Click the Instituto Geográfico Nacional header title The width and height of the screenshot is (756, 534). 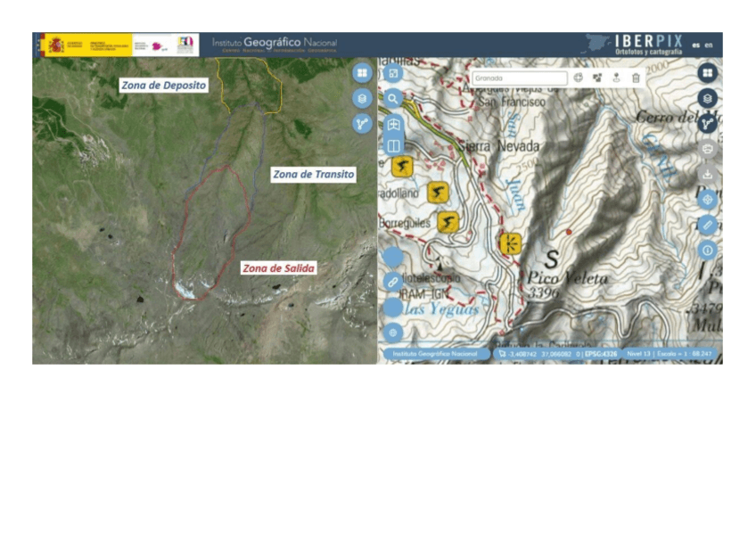(275, 45)
